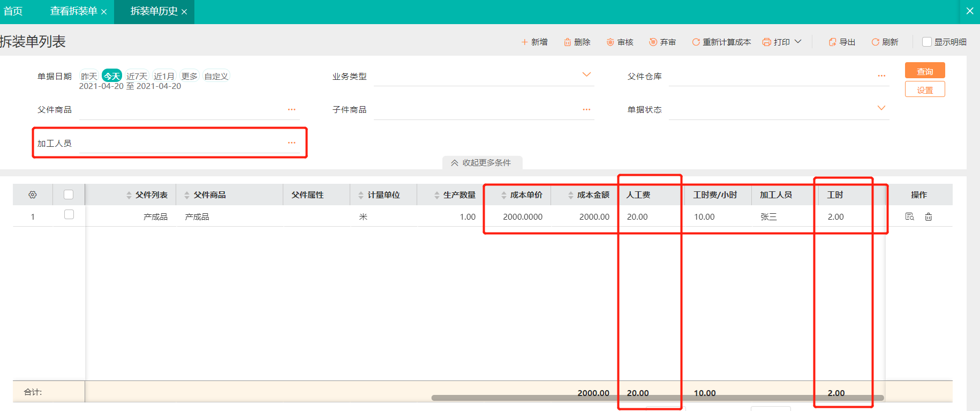Screen dimensions: 980x411
Task: Tick the checkbox for row 1
Action: pos(69,214)
